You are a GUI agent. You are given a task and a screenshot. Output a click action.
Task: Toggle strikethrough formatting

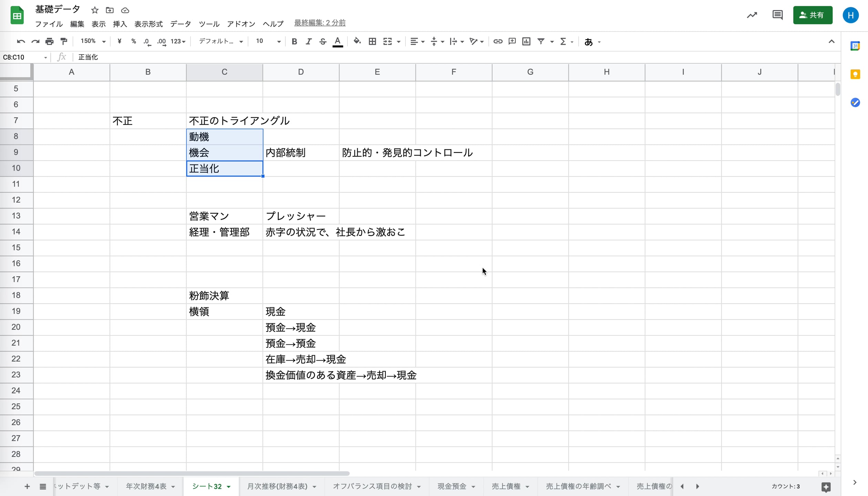tap(323, 41)
